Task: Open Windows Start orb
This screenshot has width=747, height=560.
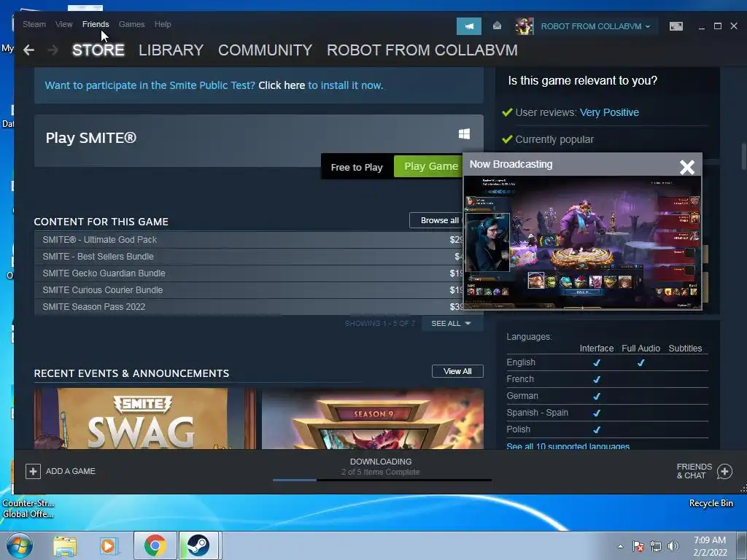Action: coord(20,545)
